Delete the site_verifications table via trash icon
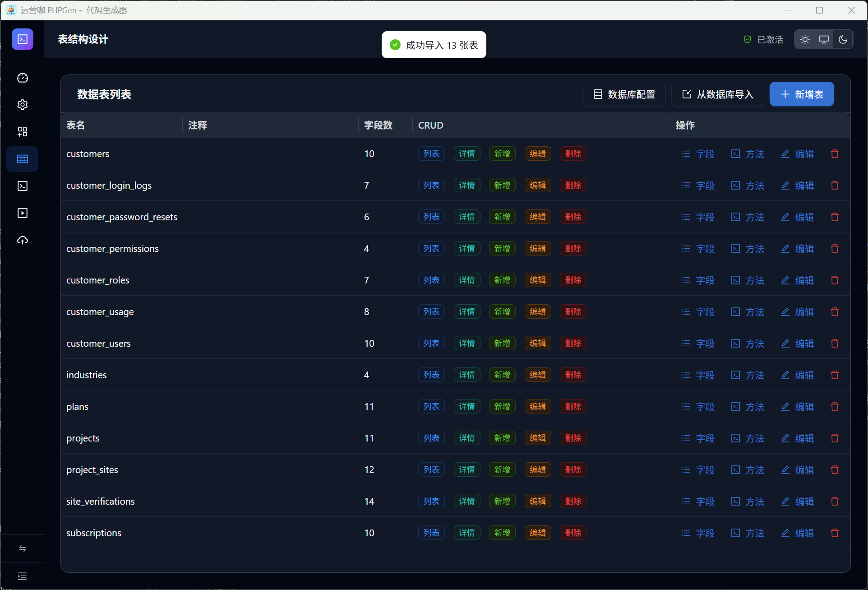 pyautogui.click(x=835, y=502)
